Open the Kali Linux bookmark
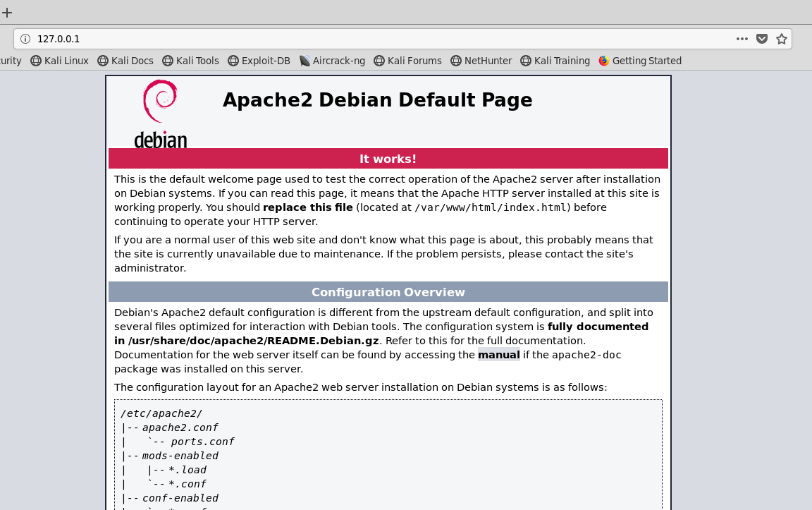This screenshot has height=510, width=812. pos(59,61)
